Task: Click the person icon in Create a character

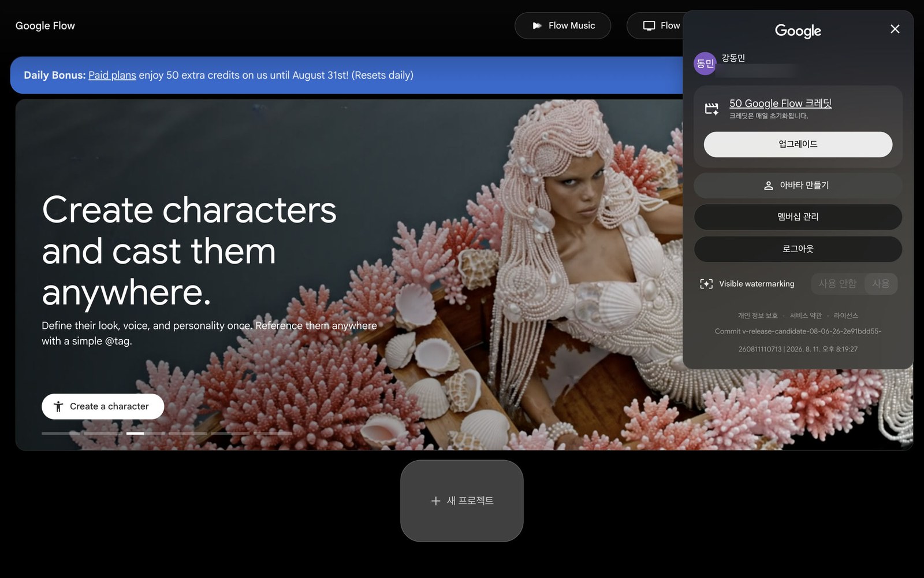Action: [x=58, y=406]
